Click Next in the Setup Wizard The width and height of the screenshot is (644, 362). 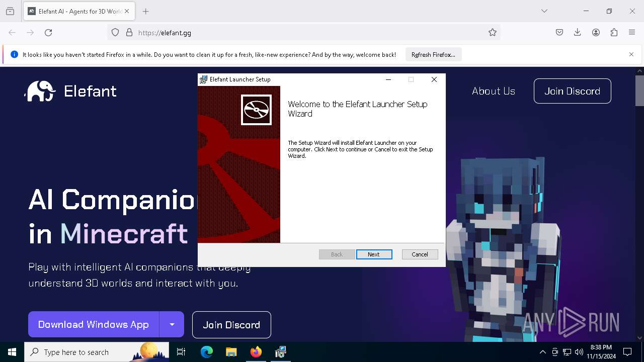[x=374, y=254]
